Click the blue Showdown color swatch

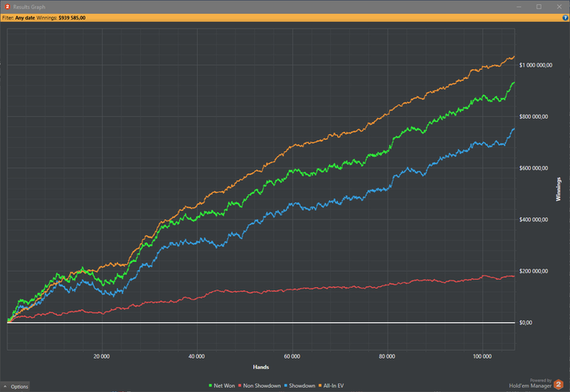point(286,385)
